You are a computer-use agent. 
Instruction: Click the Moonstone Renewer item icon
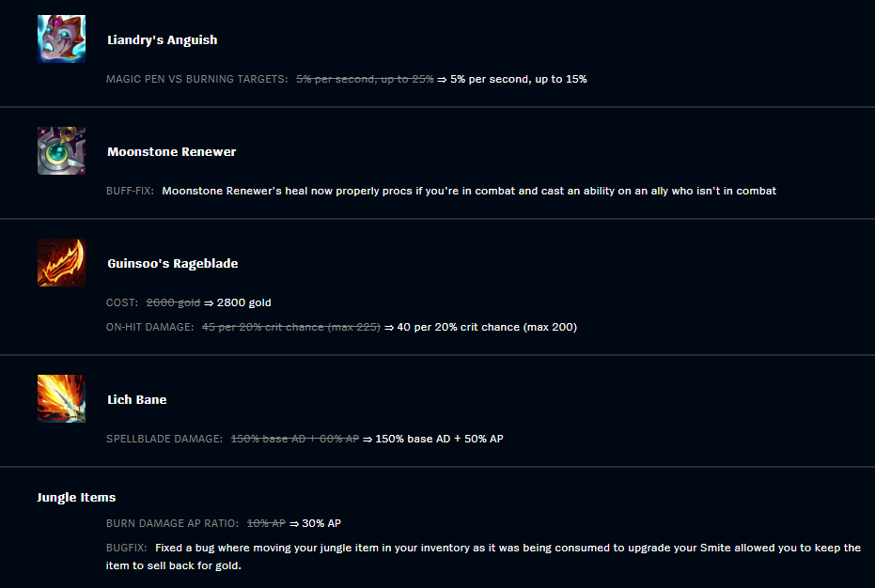[61, 150]
